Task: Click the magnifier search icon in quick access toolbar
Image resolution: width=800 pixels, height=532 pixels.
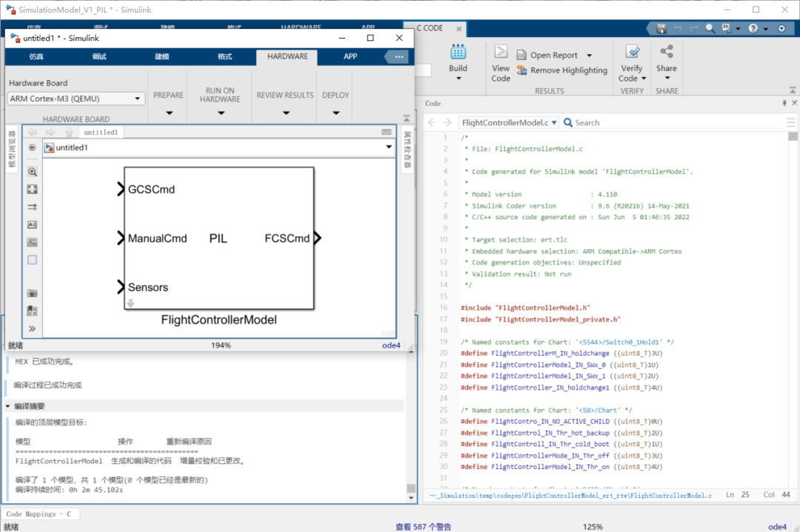Action: tap(710, 29)
